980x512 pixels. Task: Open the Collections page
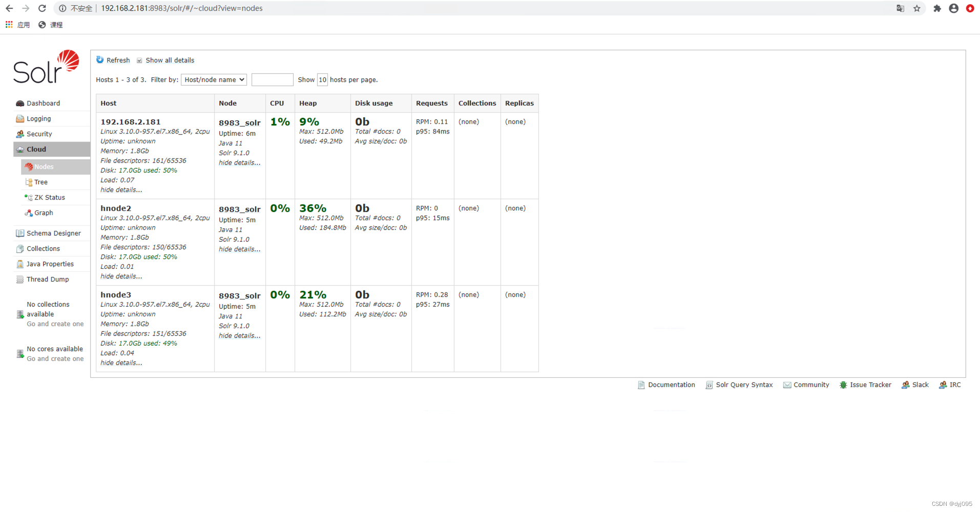(43, 249)
